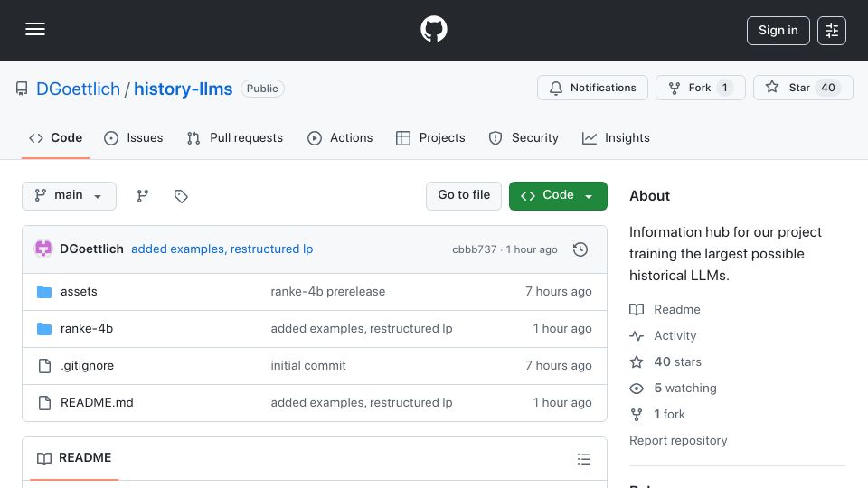The image size is (868, 488).
Task: Open latest commit message 'added examples, restructured lp'
Action: point(222,249)
